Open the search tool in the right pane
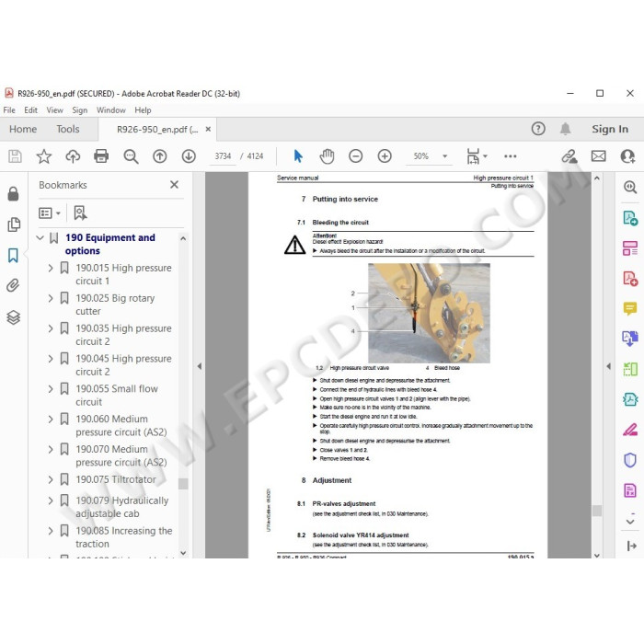The image size is (644, 644). pos(630,187)
